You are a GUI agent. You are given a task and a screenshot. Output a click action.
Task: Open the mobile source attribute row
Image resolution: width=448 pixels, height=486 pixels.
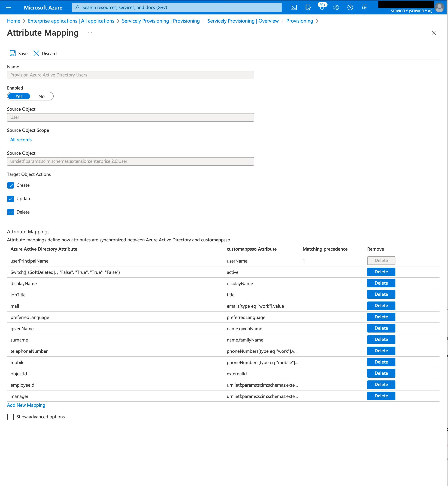coord(17,362)
